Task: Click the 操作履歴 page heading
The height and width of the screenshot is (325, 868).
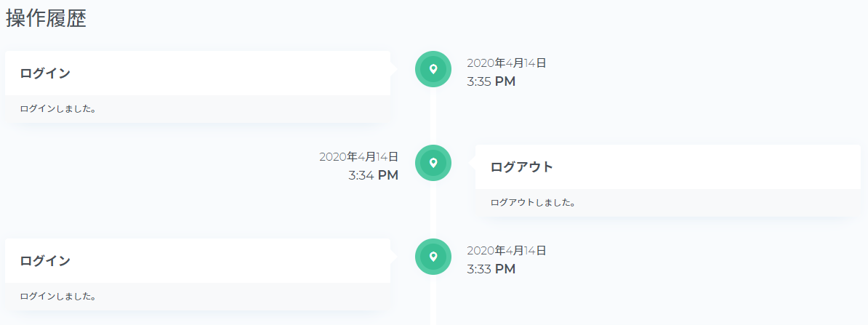Action: 47,20
